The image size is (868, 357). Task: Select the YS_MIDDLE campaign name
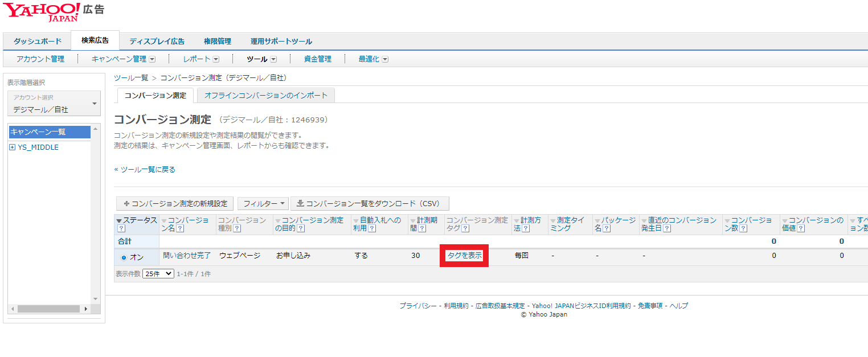click(x=38, y=147)
